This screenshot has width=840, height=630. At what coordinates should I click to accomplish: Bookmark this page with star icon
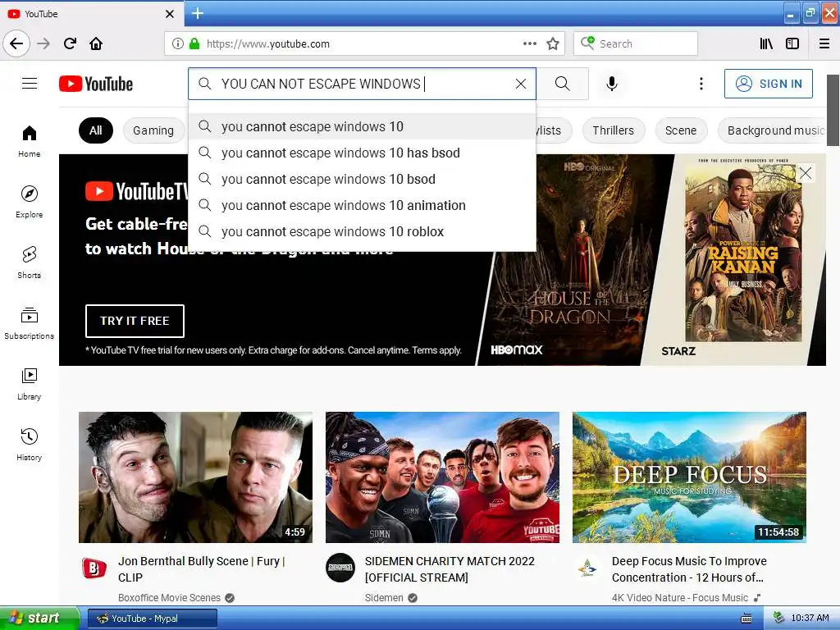click(553, 43)
